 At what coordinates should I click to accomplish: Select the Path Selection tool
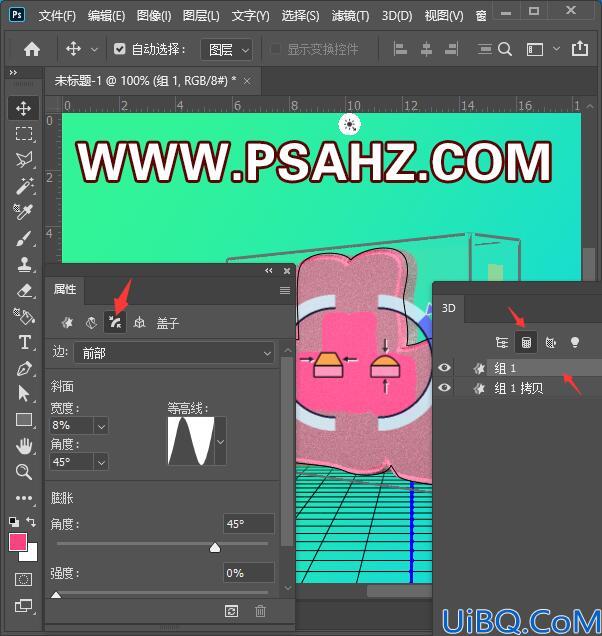(24, 393)
